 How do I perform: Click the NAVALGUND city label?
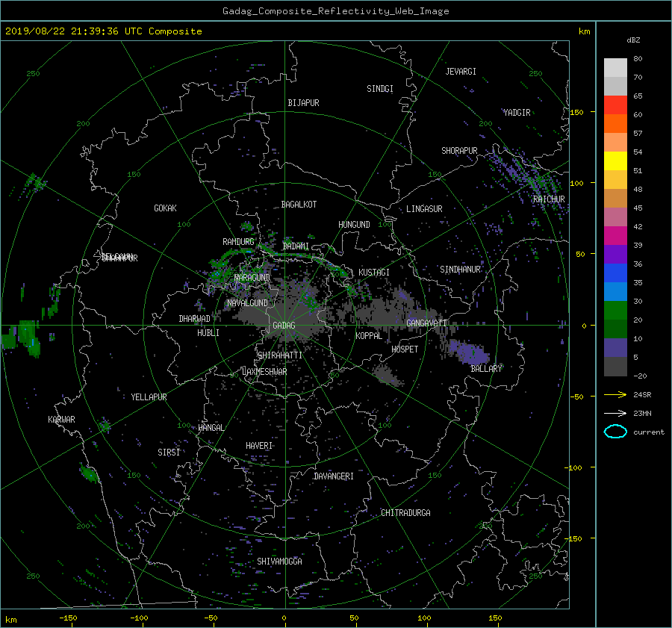point(247,303)
